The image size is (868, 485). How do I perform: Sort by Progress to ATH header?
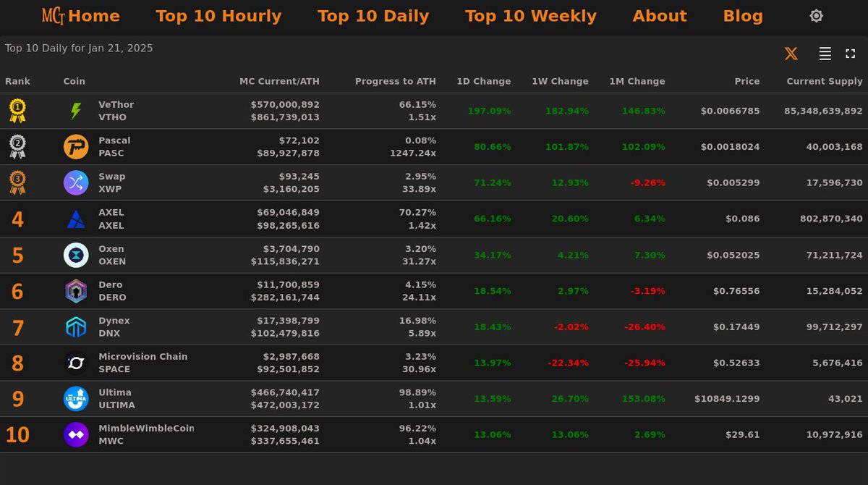click(396, 82)
